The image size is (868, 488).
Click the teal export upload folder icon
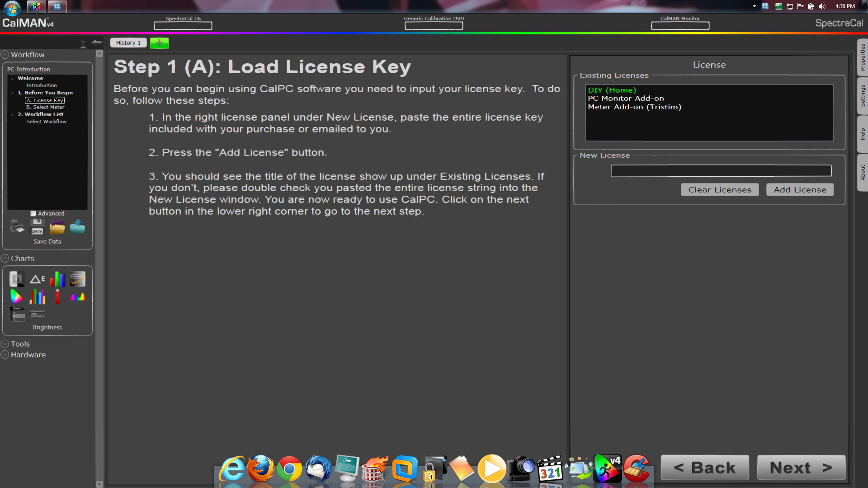[x=77, y=226]
